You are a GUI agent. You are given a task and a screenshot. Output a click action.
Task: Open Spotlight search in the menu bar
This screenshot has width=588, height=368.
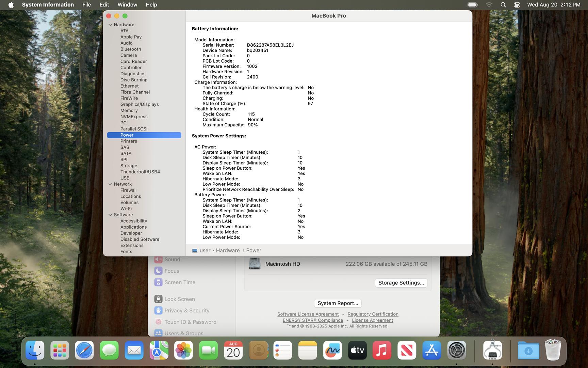503,5
